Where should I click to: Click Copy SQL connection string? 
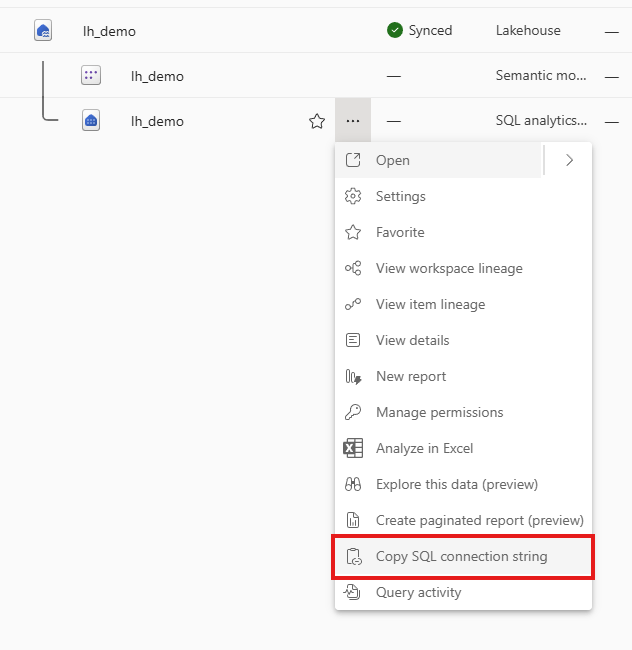pos(461,556)
